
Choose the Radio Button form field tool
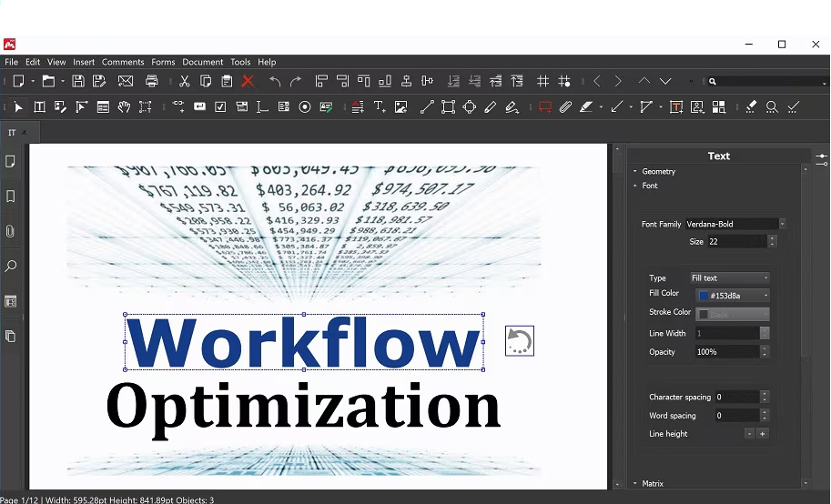(x=305, y=107)
